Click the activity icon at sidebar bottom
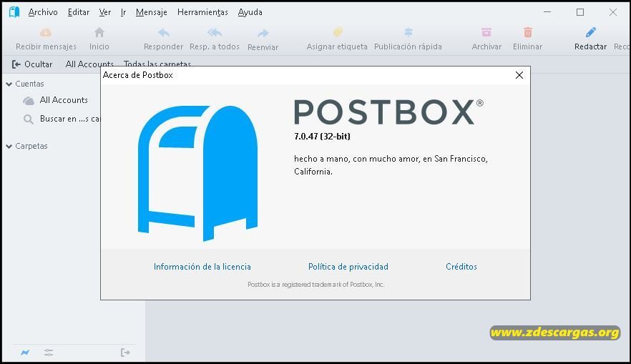Viewport: 631px width, 364px height. tap(25, 353)
